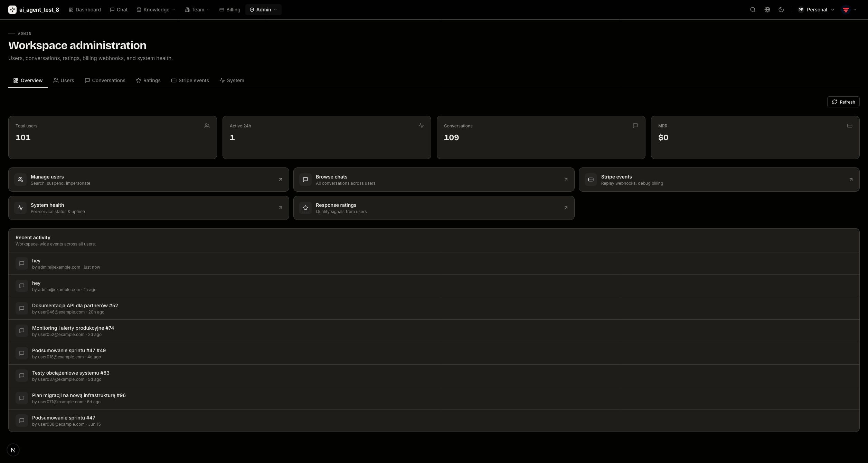Image resolution: width=868 pixels, height=463 pixels.
Task: Click arrow icon on Manage users card
Action: [281, 180]
